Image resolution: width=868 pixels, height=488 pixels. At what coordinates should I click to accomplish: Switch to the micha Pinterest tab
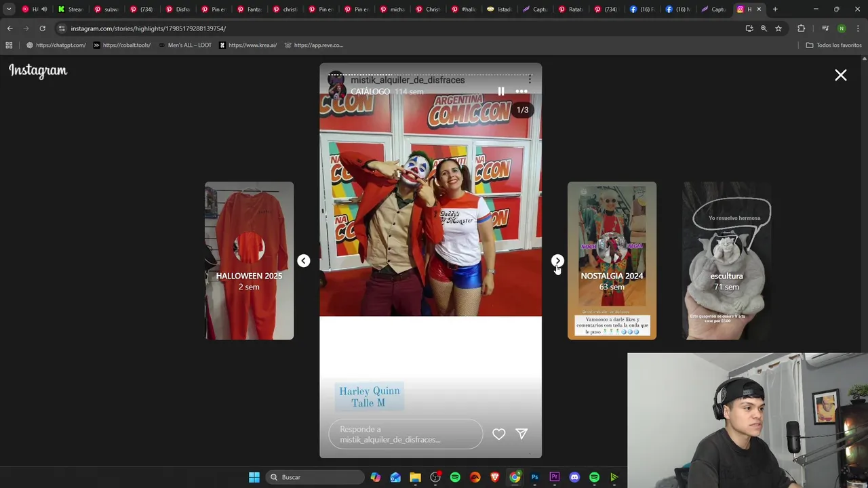(x=392, y=9)
